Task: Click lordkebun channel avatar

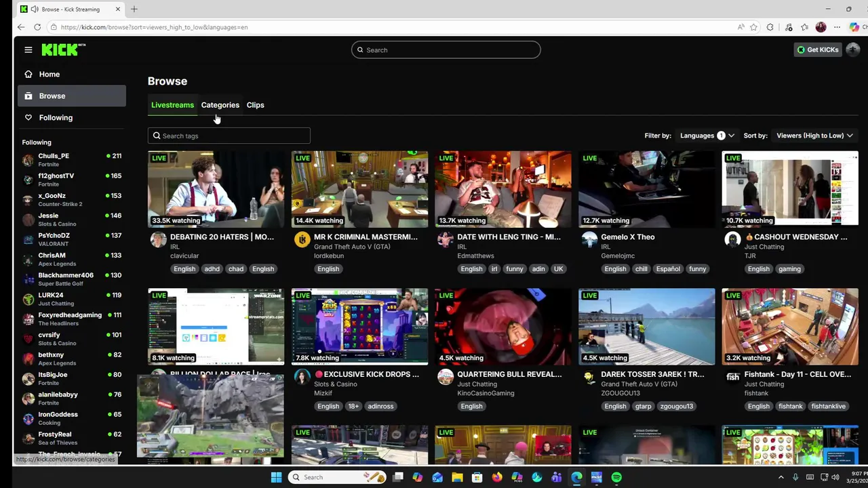Action: (302, 239)
